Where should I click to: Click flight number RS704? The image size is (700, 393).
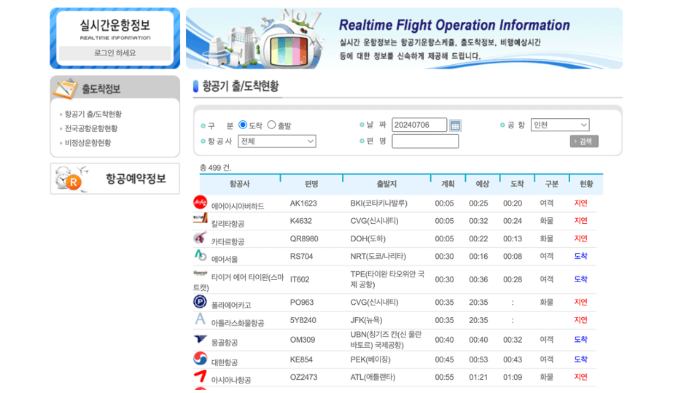click(301, 256)
